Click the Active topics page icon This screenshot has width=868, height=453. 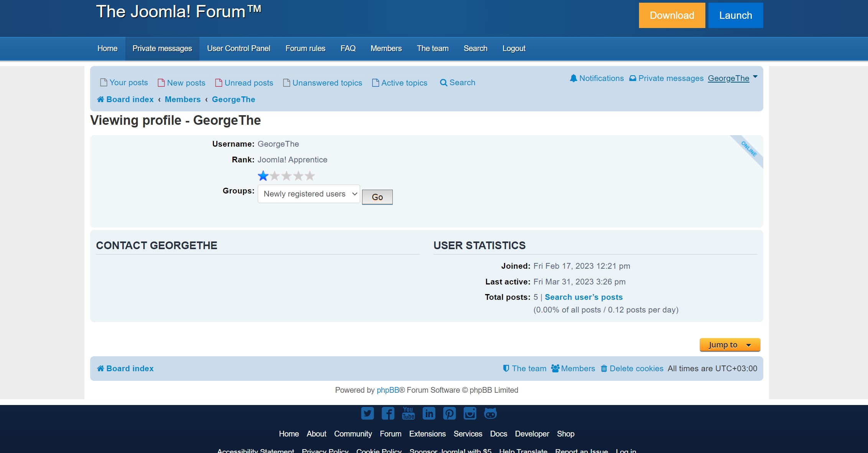coord(376,83)
